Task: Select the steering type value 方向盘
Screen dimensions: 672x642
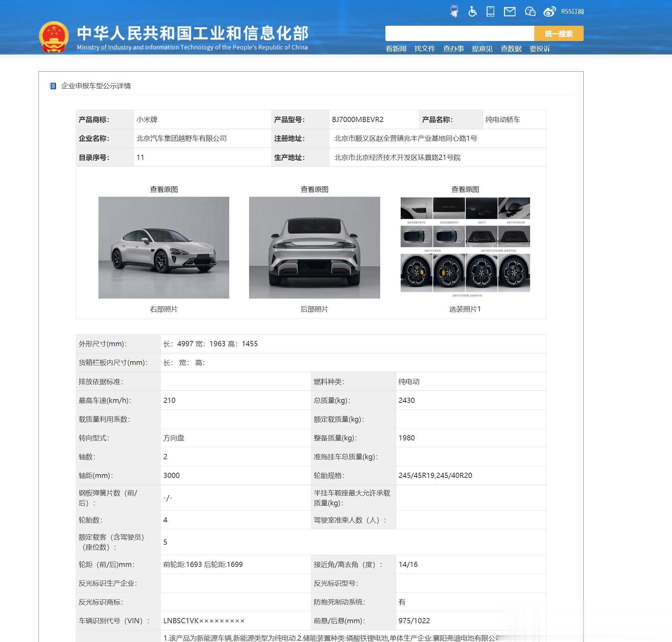Action: [174, 438]
